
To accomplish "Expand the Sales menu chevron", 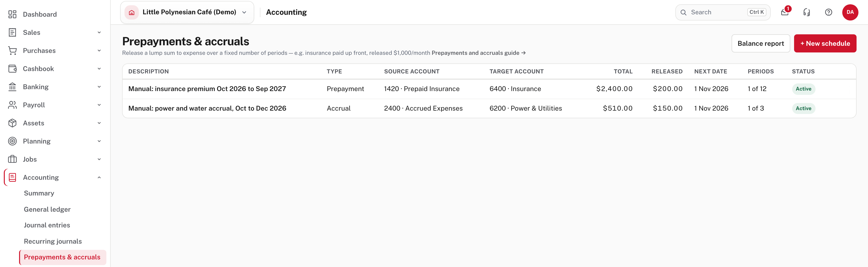I will tap(99, 32).
